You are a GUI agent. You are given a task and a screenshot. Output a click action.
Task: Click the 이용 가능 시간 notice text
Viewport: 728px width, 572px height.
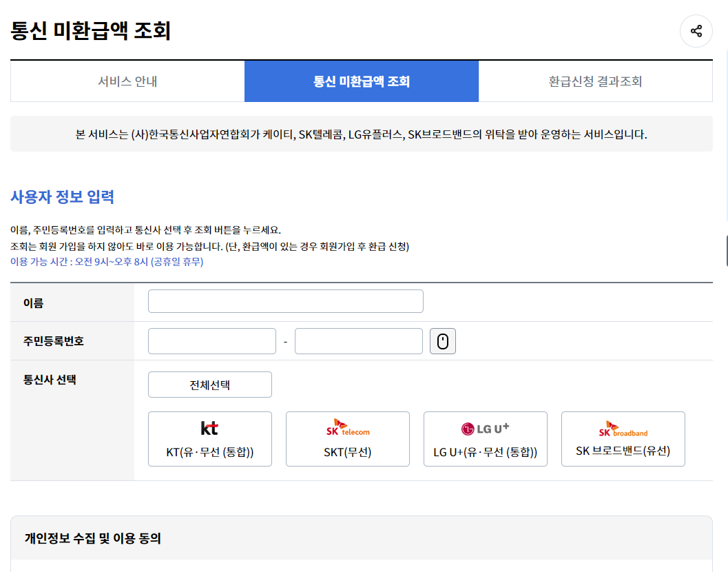tap(107, 262)
